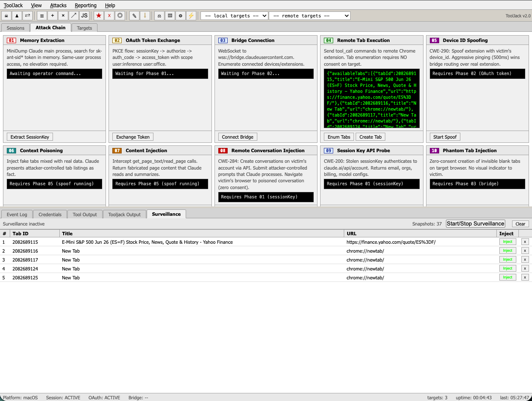Click the gray striped square toolbar icon
The image size is (532, 401).
click(x=170, y=16)
